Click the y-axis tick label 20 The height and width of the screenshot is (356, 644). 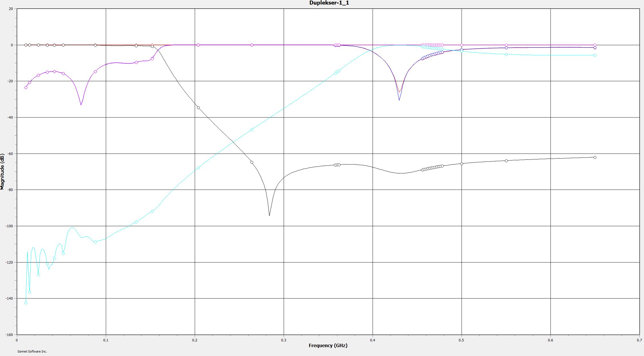tap(11, 9)
